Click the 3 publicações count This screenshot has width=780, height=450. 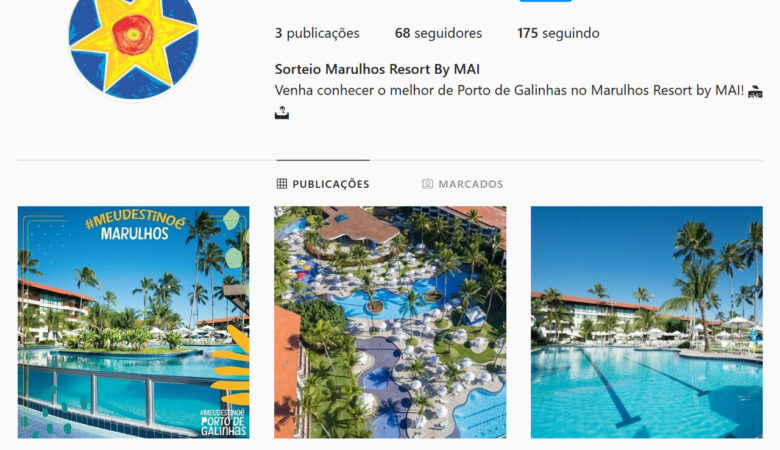(317, 33)
